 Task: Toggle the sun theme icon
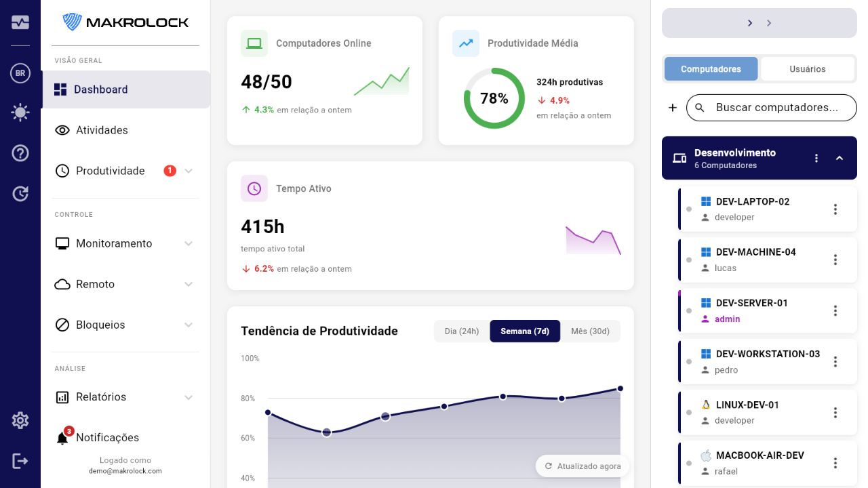tap(20, 113)
